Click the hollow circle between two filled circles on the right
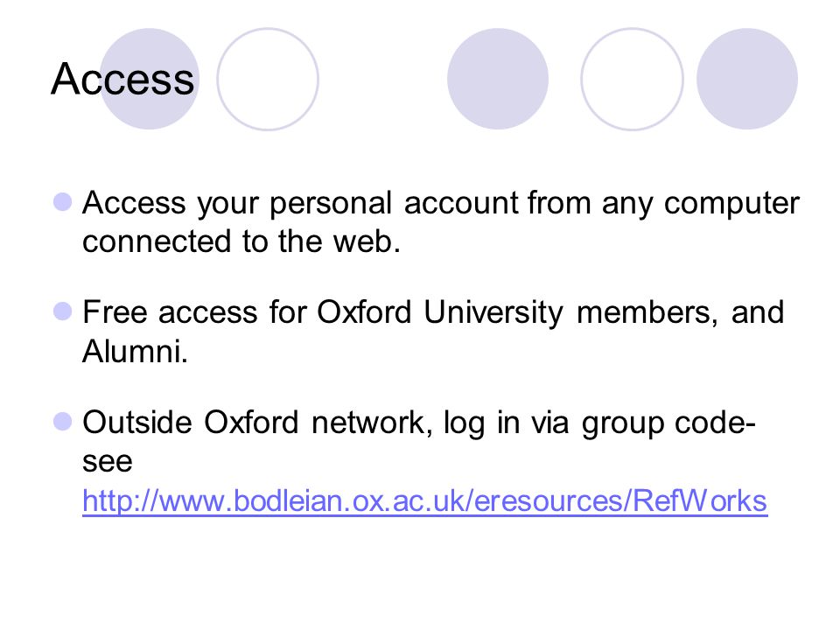This screenshot has height=630, width=840. click(632, 79)
